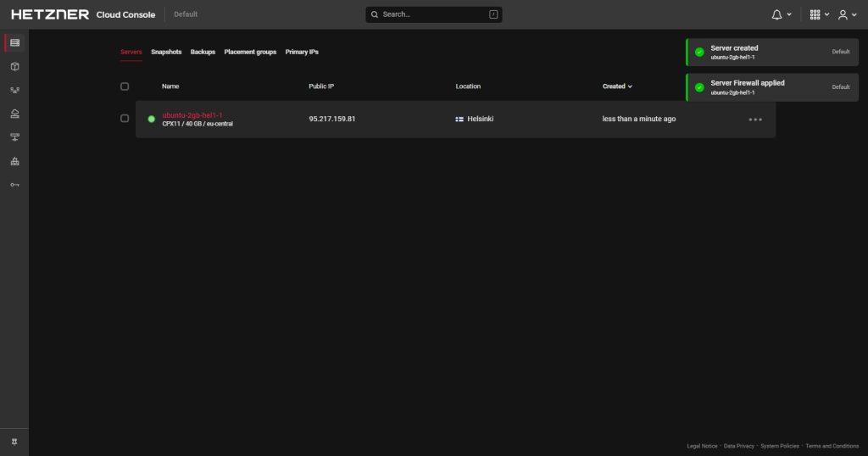Viewport: 868px width, 456px height.
Task: Open the user account dropdown
Action: pyautogui.click(x=846, y=14)
